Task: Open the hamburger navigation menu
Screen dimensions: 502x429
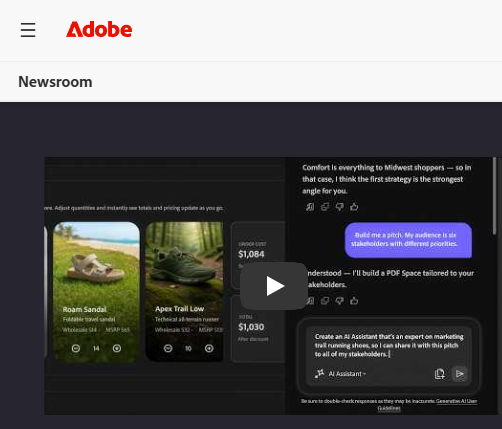Action: point(28,30)
